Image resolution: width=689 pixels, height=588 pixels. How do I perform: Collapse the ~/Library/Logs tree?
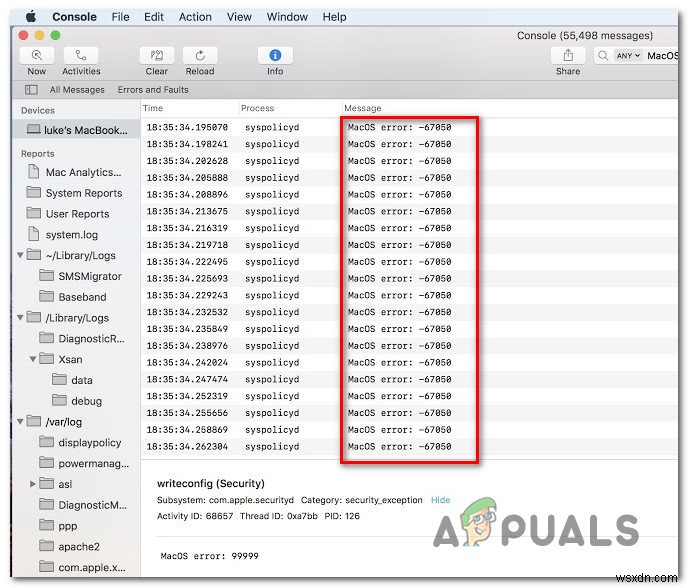tap(20, 255)
